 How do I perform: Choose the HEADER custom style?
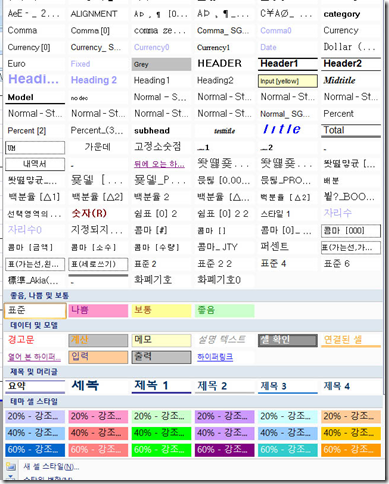point(224,64)
